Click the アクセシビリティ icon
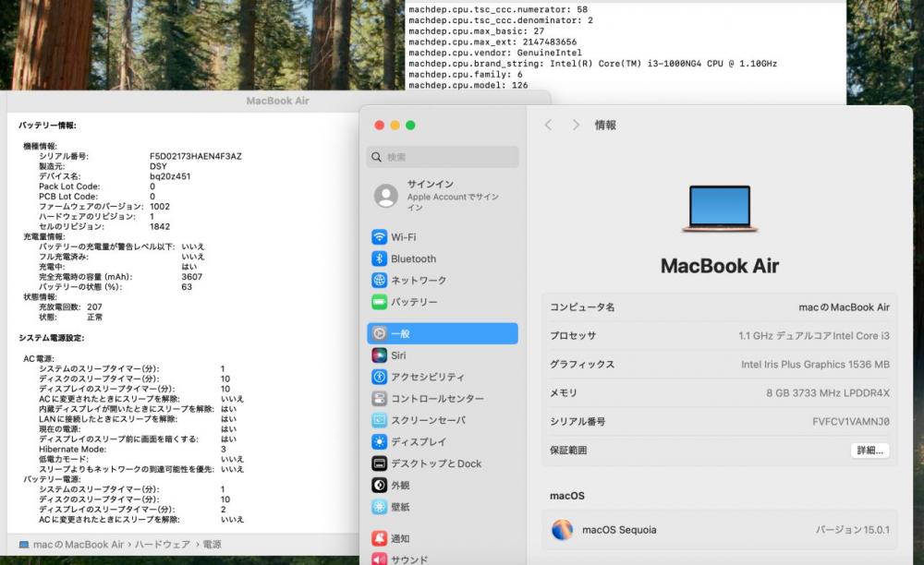The image size is (924, 565). pos(380,377)
